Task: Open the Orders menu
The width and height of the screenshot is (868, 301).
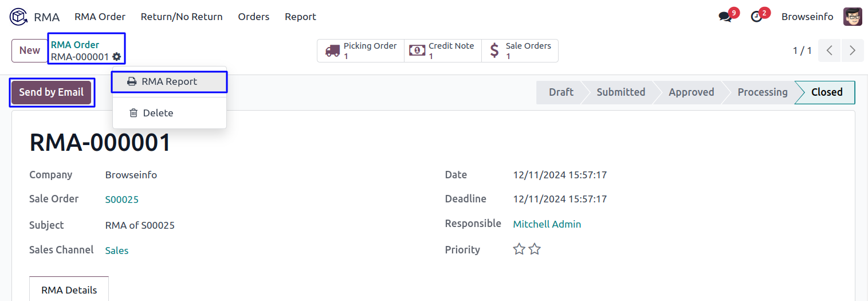Action: tap(254, 17)
